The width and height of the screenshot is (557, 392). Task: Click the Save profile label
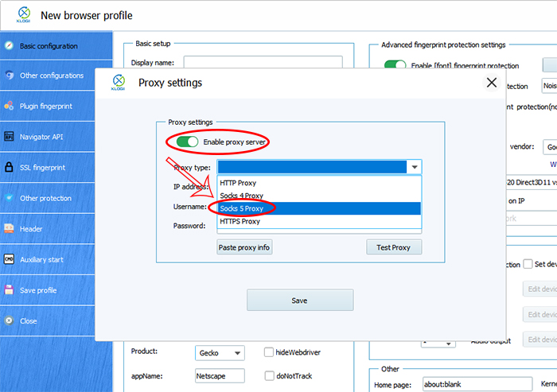pos(38,290)
